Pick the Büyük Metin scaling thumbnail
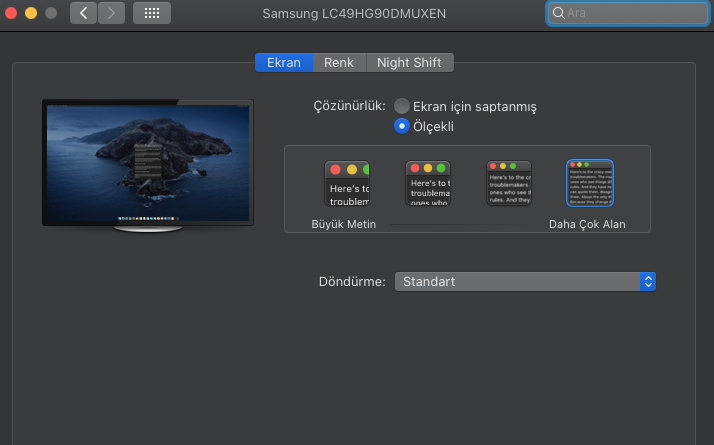 [346, 183]
